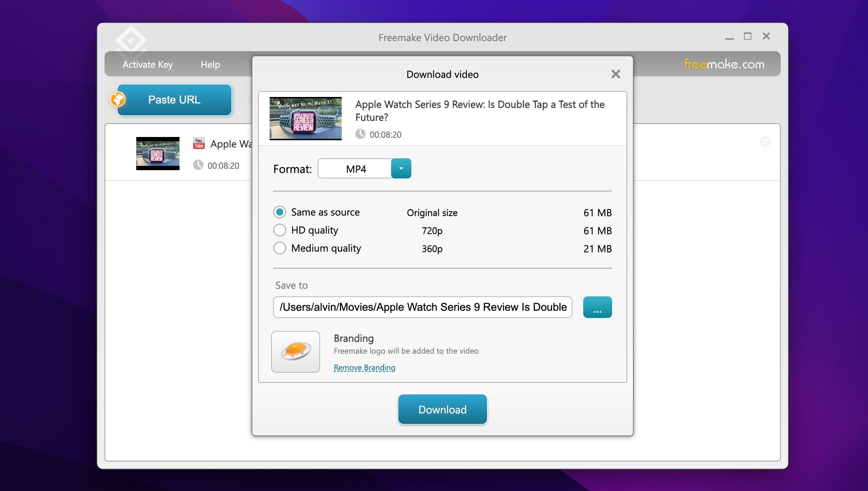Click the clock icon beside the dialog duration
Screen dimensions: 868x491
click(360, 134)
